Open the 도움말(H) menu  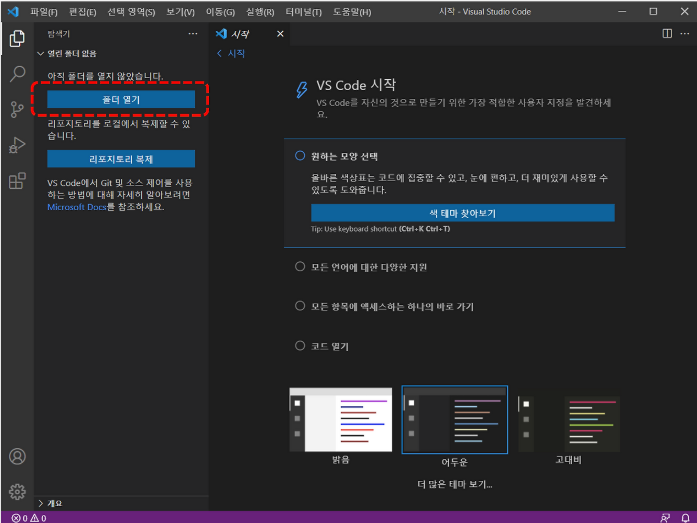coord(352,12)
